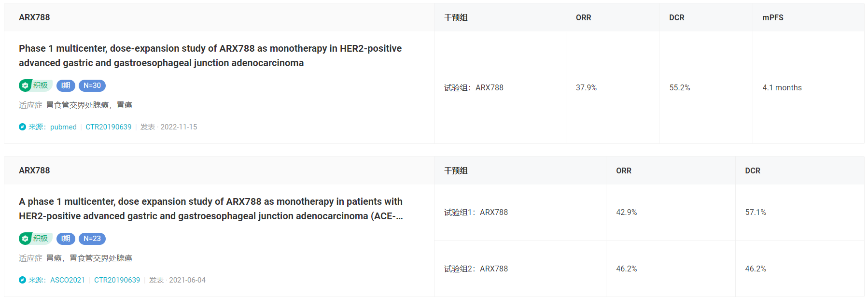868x298 pixels.
Task: Open the ACE study title in second card
Action: 211,209
